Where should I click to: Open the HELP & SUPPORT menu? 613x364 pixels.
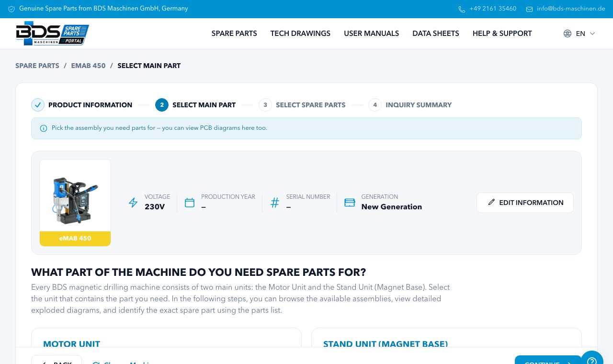(502, 34)
